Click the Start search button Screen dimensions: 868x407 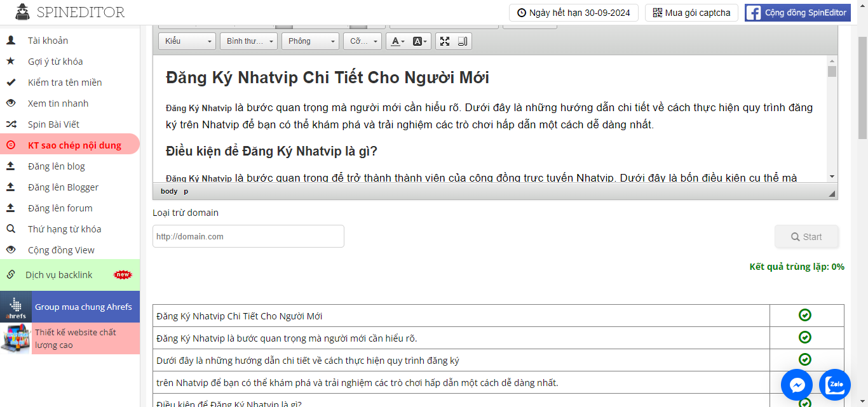(x=806, y=237)
